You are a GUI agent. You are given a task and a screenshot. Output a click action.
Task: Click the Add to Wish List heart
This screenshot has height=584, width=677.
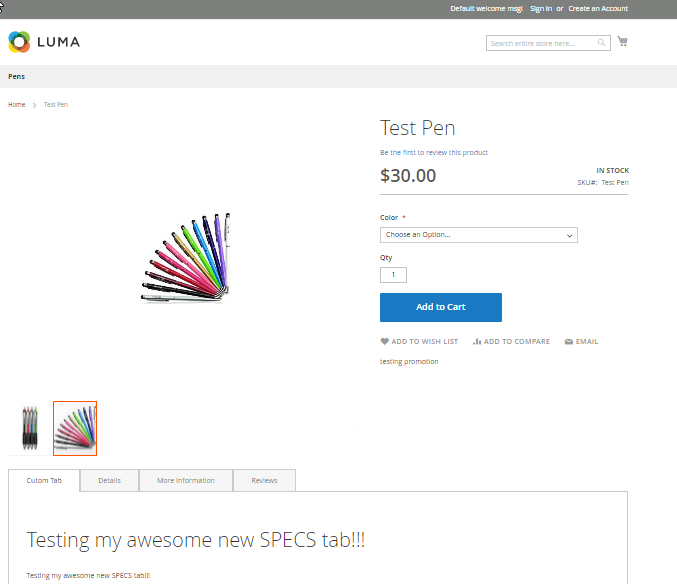pos(385,342)
